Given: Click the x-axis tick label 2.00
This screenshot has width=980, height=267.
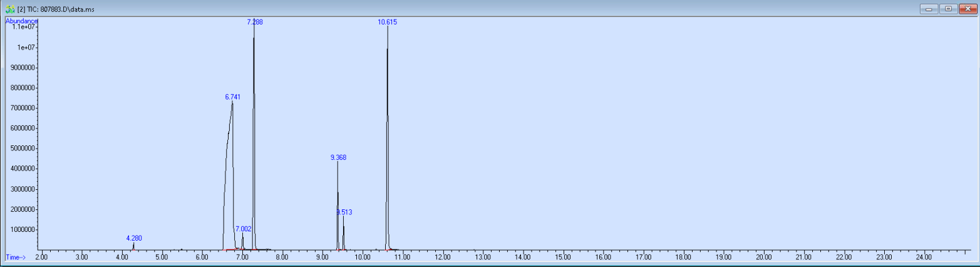Looking at the screenshot, I should click(x=41, y=257).
